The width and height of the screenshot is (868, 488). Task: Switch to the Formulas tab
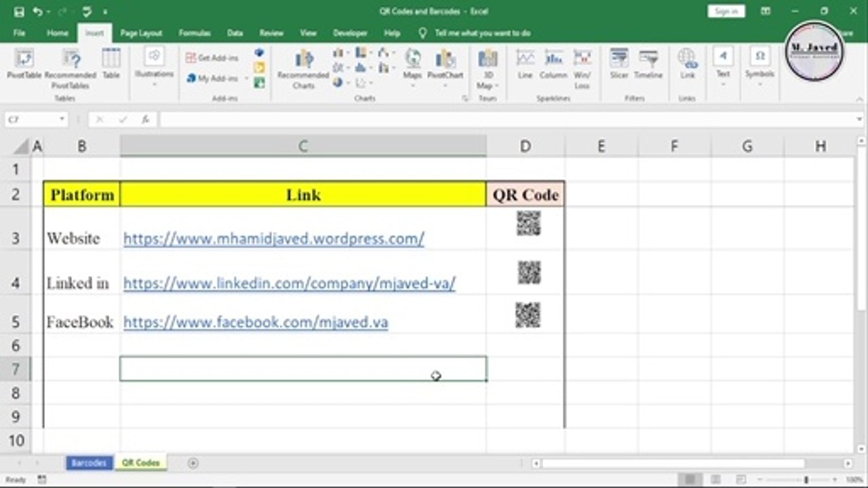click(195, 33)
